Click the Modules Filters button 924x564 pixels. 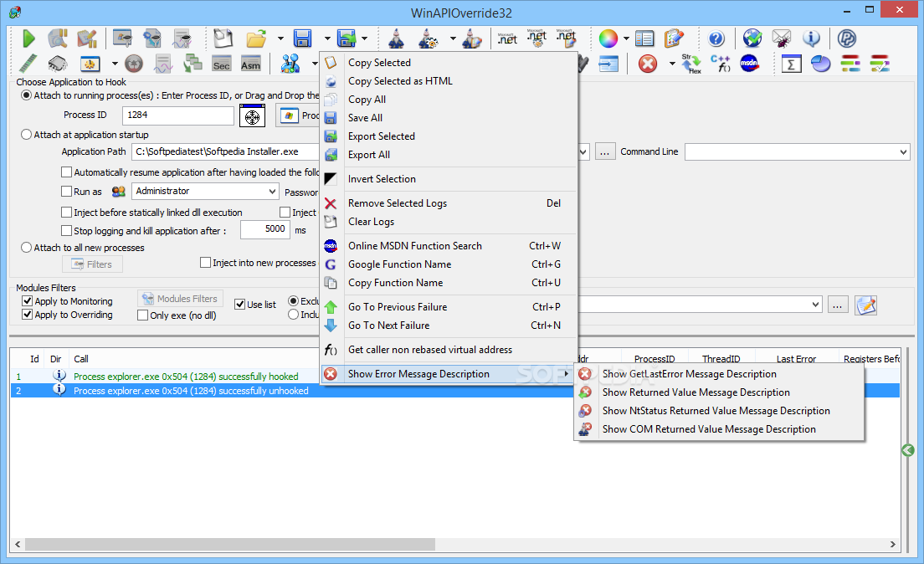click(x=181, y=299)
